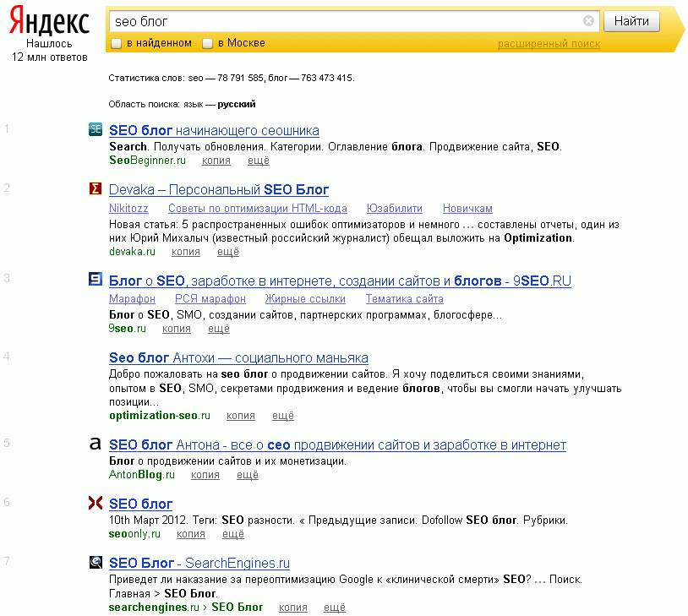This screenshot has width=688, height=616.
Task: Open 'копия' for the optimization-seo.ru result
Action: tap(240, 416)
